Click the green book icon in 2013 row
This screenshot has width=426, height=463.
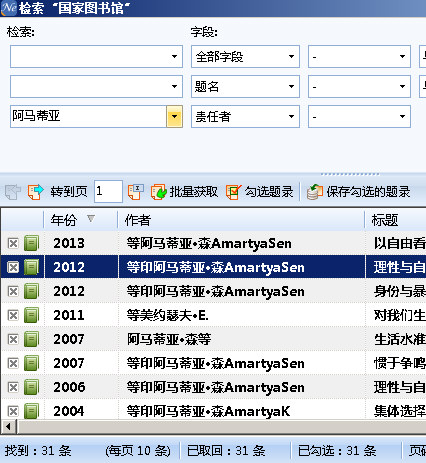32,243
